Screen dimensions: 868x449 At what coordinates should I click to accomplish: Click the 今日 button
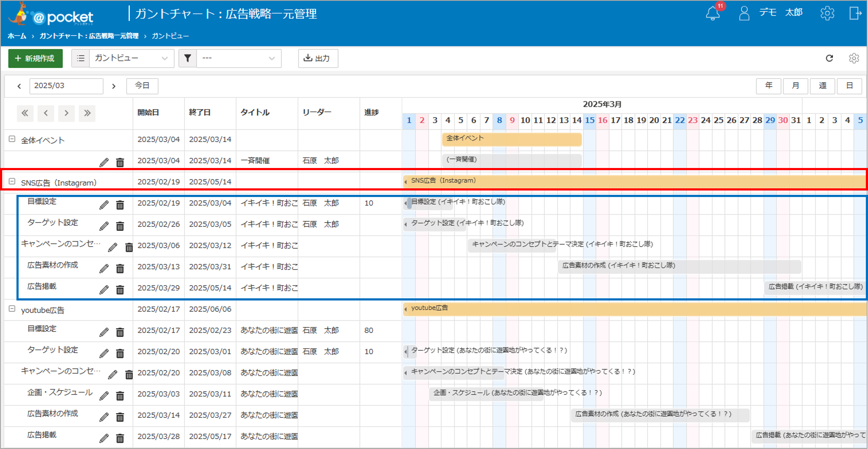pyautogui.click(x=142, y=86)
